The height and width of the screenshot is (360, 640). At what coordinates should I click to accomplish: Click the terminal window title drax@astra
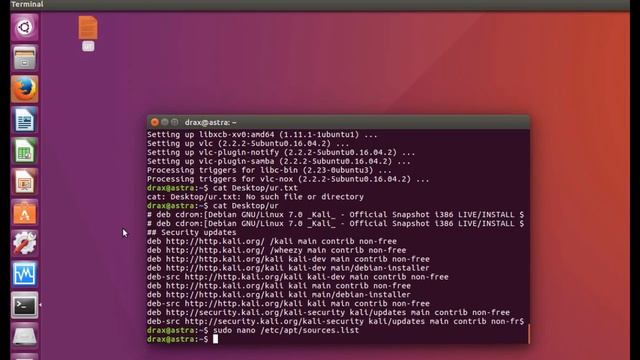click(210, 122)
